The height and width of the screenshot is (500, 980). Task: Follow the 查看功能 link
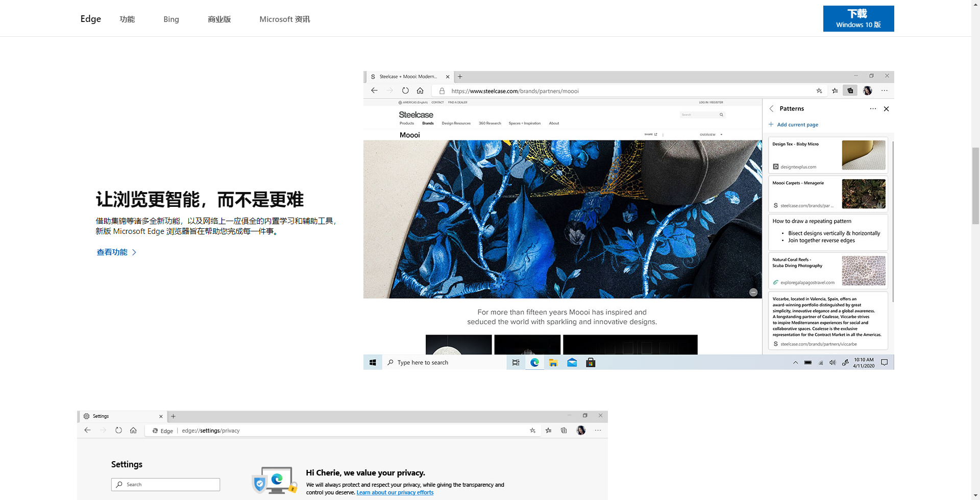coord(116,252)
